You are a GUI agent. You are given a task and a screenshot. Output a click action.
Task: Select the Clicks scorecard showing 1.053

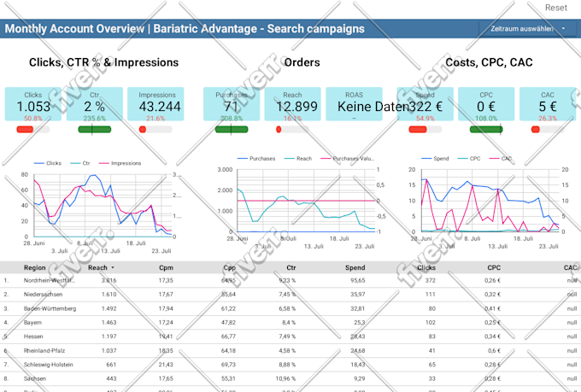[x=33, y=104]
